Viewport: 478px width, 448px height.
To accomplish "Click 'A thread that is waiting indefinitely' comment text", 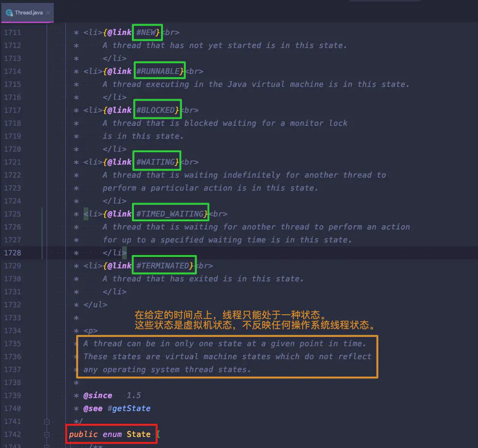I will (x=192, y=175).
